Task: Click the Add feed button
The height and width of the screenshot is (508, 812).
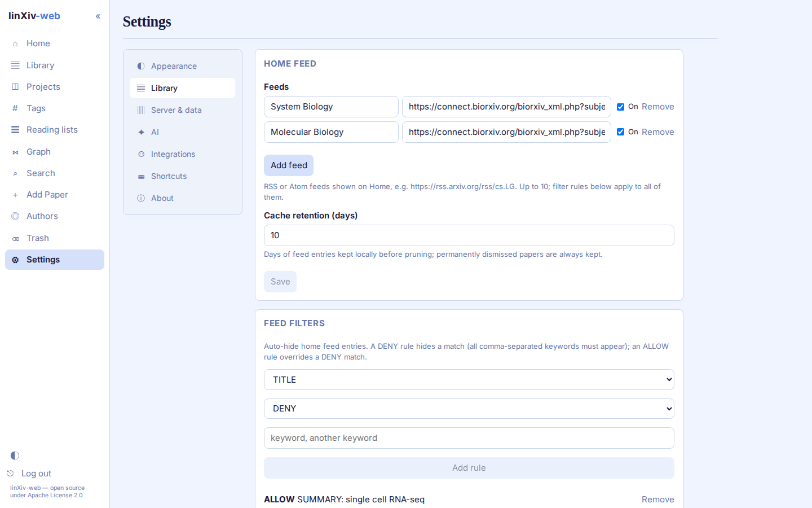Action: pos(289,165)
